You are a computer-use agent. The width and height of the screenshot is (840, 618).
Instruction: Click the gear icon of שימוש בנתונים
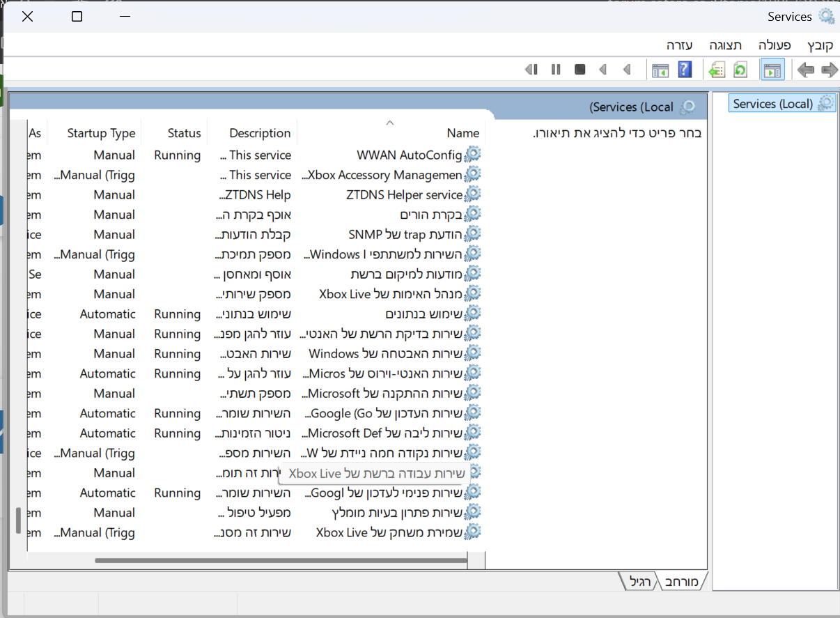tap(473, 314)
